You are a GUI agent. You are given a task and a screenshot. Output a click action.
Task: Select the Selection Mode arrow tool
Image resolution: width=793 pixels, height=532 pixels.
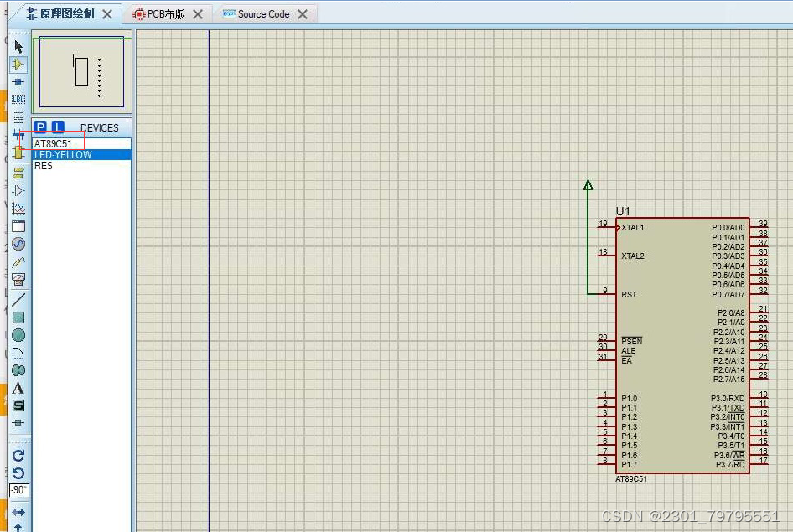point(18,46)
